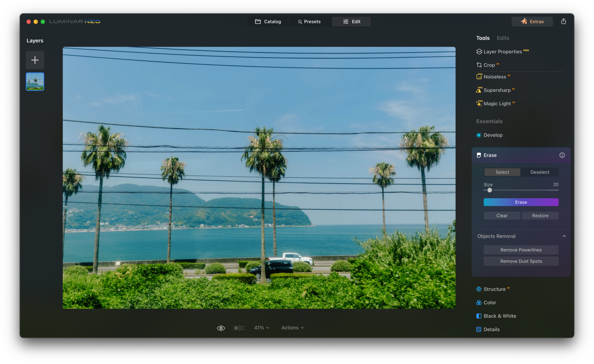Click the Catalog folder icon
Image resolution: width=594 pixels, height=364 pixels.
[258, 22]
